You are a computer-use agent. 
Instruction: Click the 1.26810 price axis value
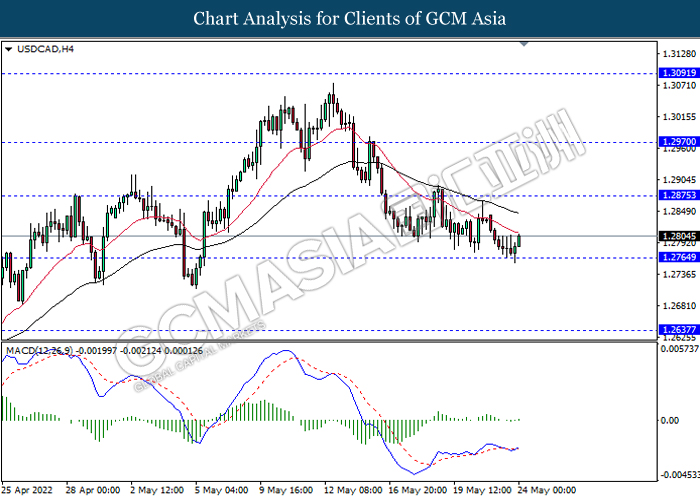(x=679, y=306)
